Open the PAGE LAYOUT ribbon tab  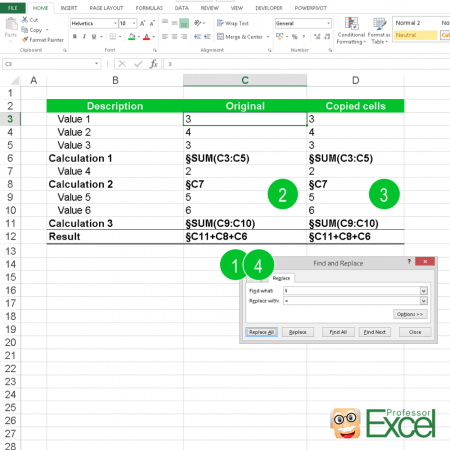point(106,8)
